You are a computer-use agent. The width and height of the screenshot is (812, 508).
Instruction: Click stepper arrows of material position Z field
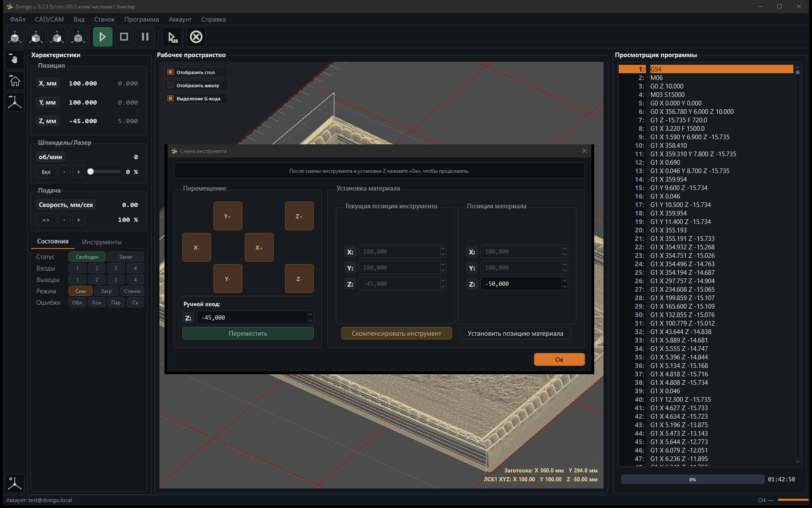point(565,284)
